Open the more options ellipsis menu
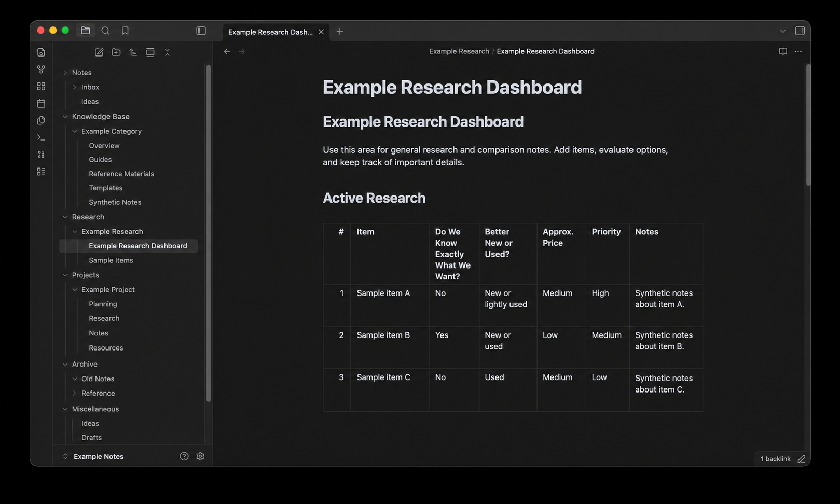 (x=798, y=51)
